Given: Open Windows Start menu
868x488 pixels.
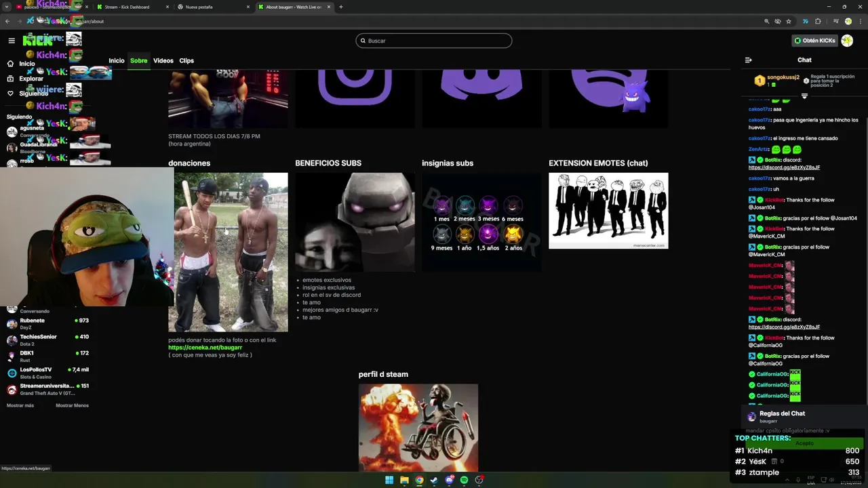Looking at the screenshot, I should point(389,480).
